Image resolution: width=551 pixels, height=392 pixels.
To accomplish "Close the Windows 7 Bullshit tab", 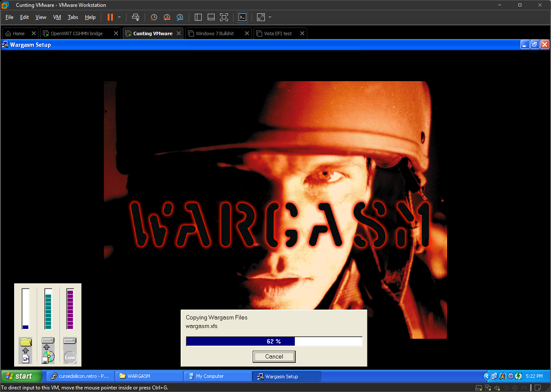I will (247, 33).
